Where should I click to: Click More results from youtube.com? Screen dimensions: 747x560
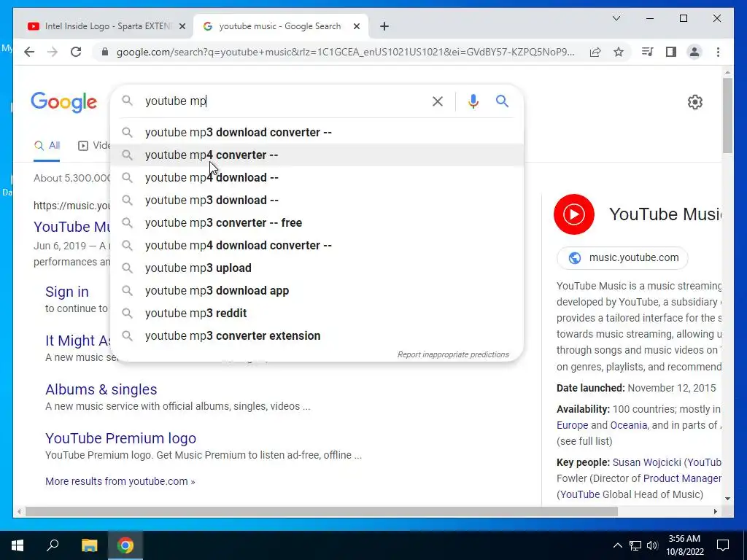(x=120, y=481)
